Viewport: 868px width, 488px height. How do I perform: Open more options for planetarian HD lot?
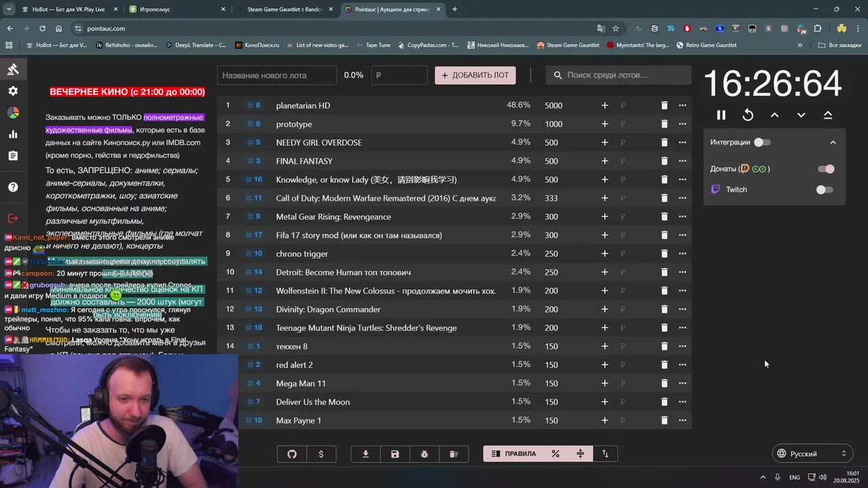point(682,106)
